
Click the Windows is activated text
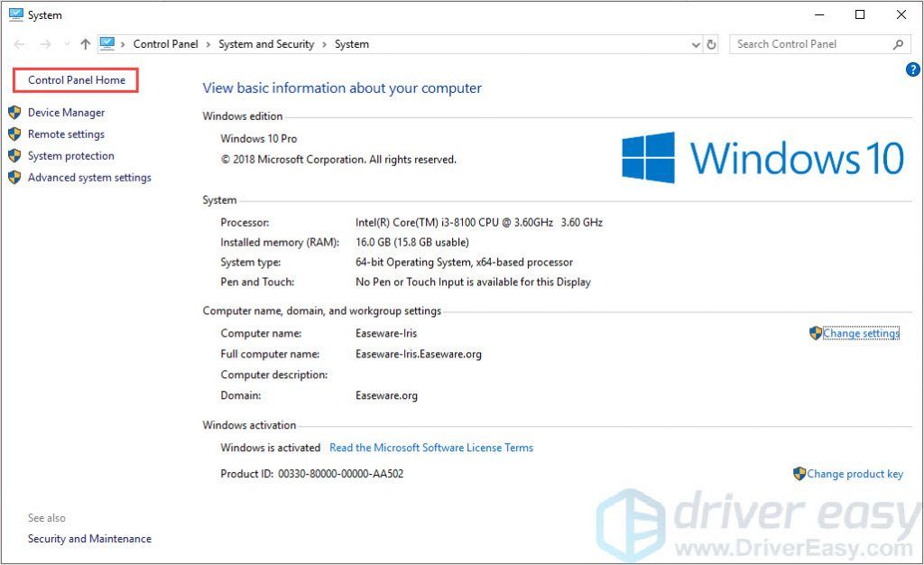coord(271,448)
